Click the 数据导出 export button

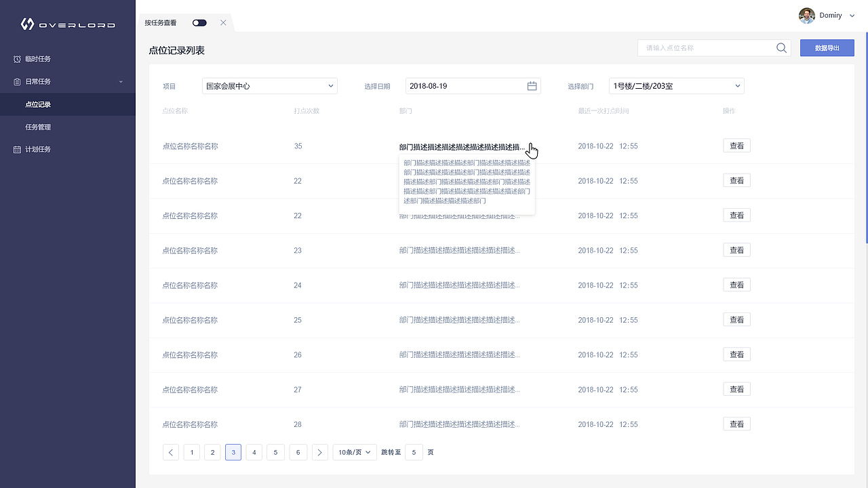point(827,47)
